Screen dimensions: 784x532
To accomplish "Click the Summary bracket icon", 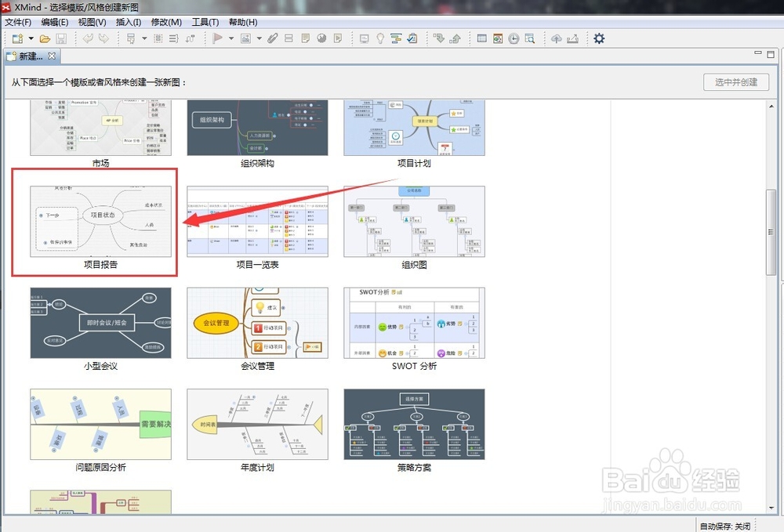I will click(x=173, y=38).
